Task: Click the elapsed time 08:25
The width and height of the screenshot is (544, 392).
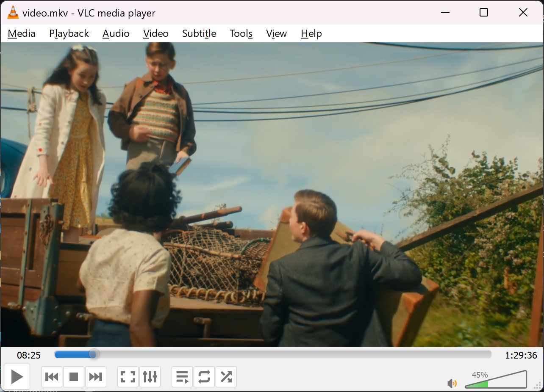Action: (x=29, y=355)
